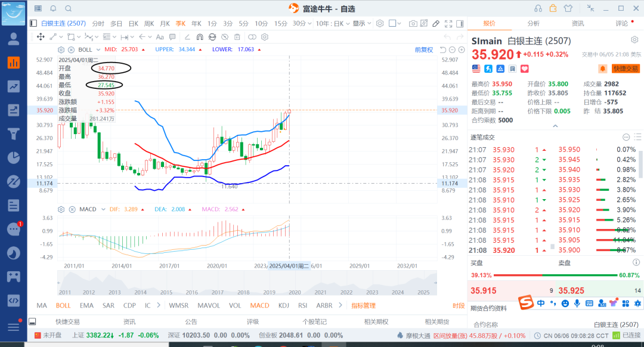Open the 显示 display dropdown
This screenshot has width=644, height=347.
click(x=362, y=23)
